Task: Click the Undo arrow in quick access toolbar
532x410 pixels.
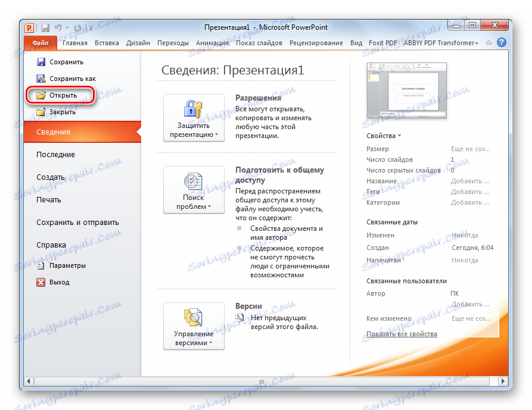Action: click(58, 27)
